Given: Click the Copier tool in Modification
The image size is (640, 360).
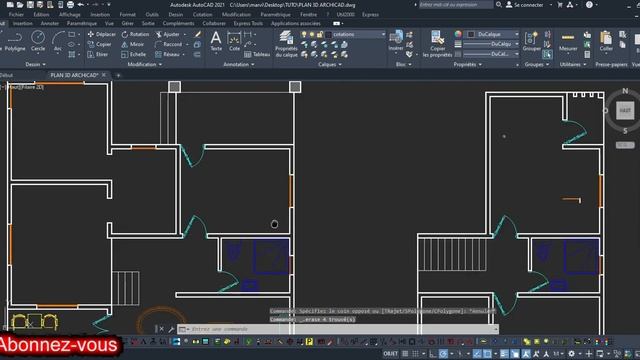Looking at the screenshot, I should (x=99, y=44).
